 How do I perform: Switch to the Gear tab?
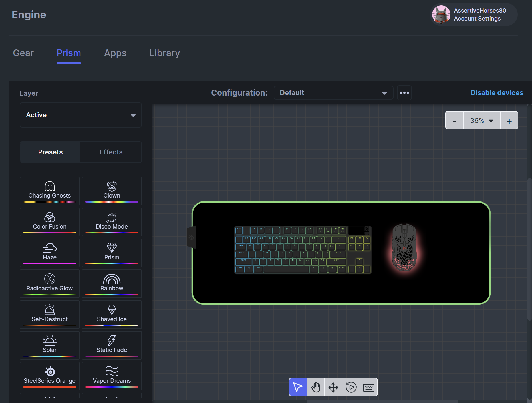(23, 53)
